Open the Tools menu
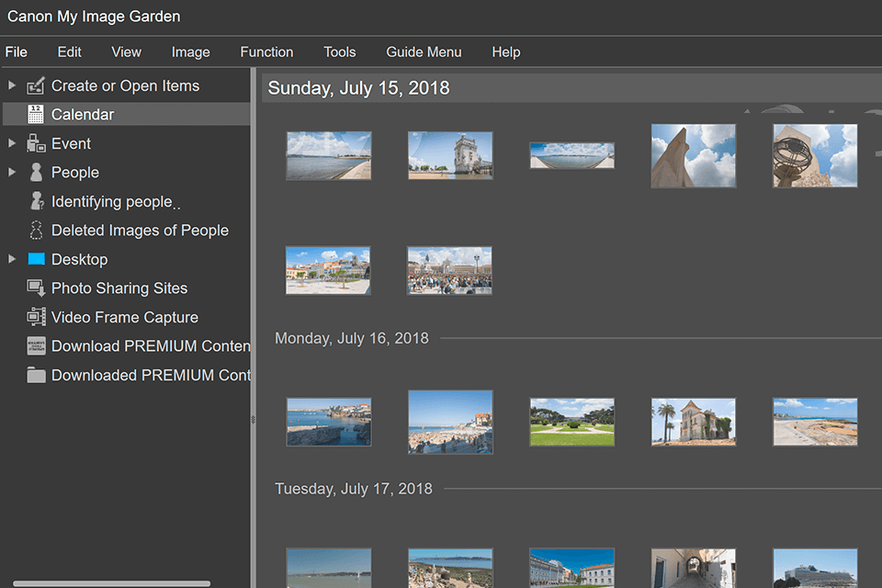This screenshot has width=882, height=588. (339, 51)
